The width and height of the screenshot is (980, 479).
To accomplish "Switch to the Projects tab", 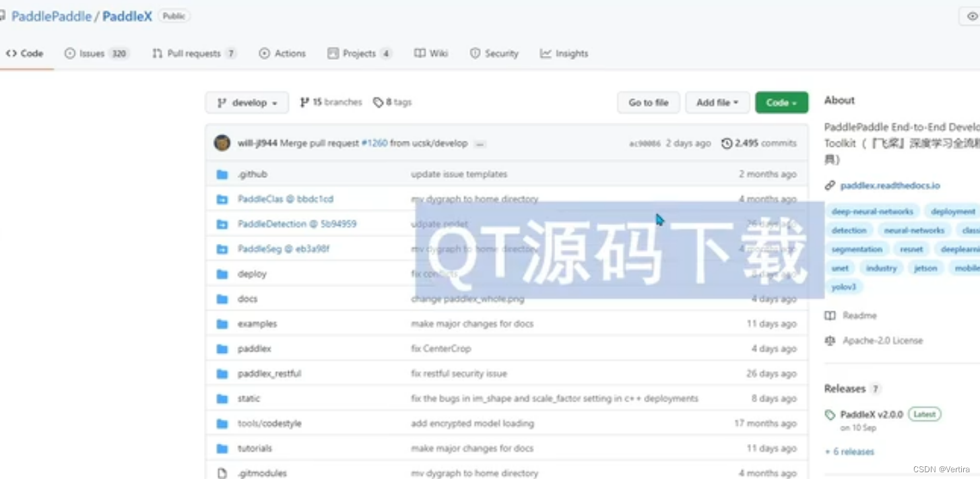I will [360, 53].
